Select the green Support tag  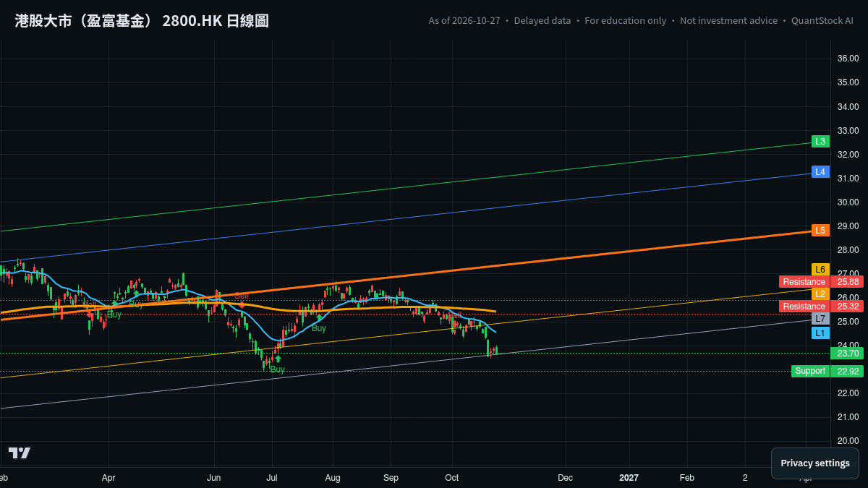[x=809, y=371]
